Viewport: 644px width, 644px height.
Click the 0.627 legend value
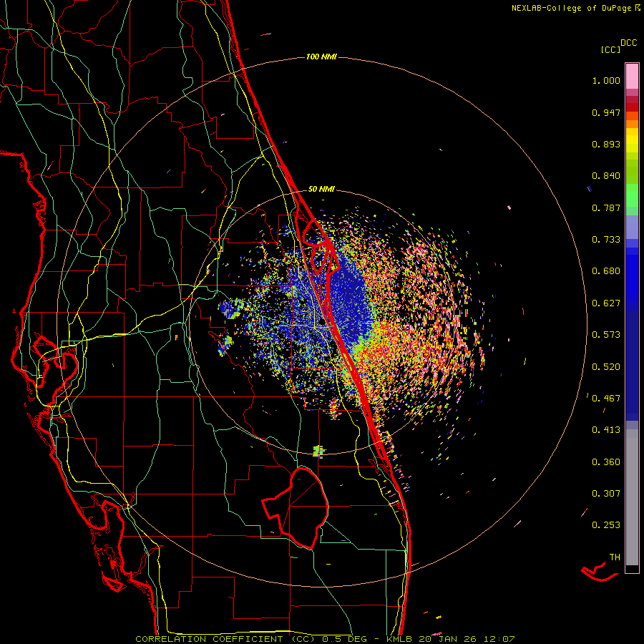point(606,303)
